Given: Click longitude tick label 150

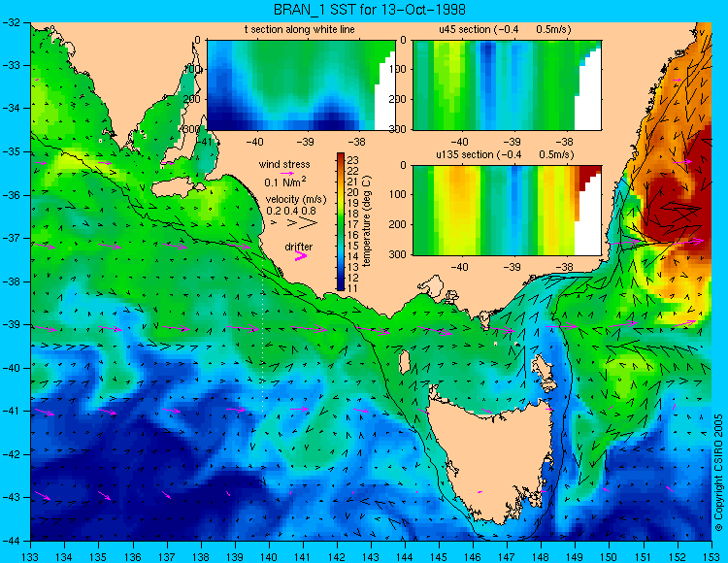Looking at the screenshot, I should click(x=610, y=556).
